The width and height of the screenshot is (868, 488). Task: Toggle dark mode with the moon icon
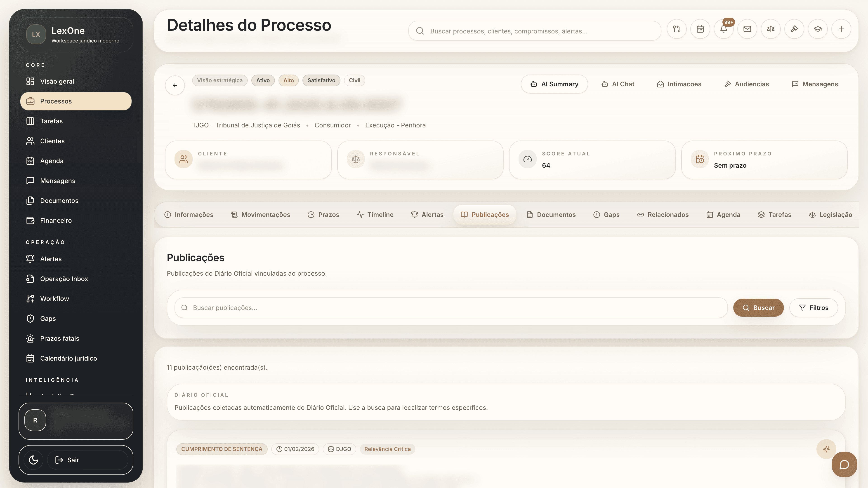pos(33,460)
